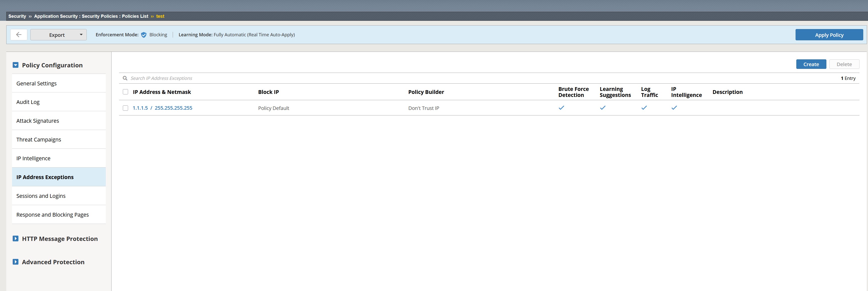The image size is (868, 291).
Task: Click the Block IP column header
Action: point(268,92)
